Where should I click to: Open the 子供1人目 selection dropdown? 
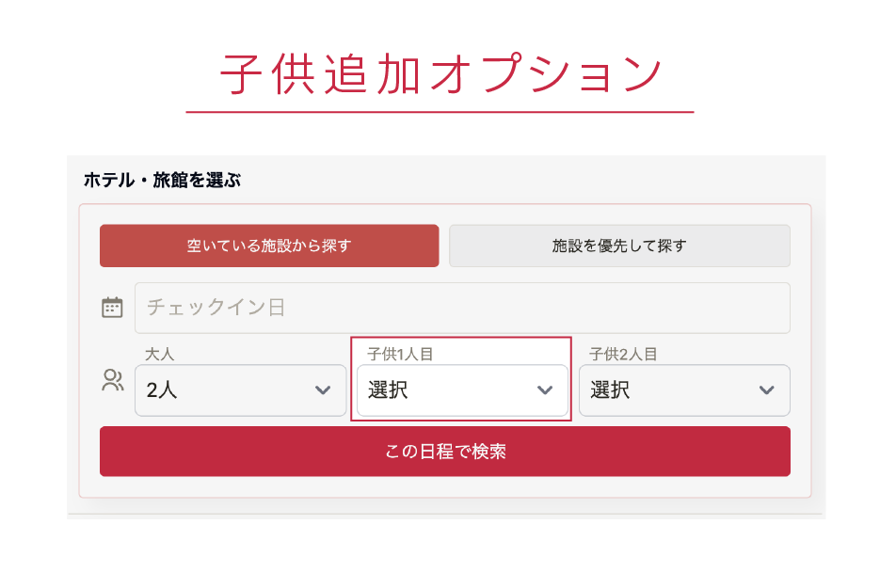point(462,390)
